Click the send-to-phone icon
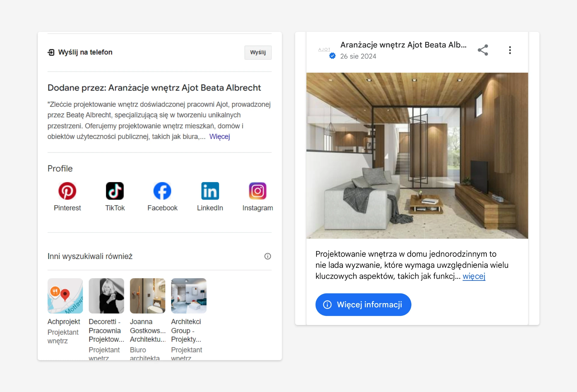Viewport: 577px width, 392px height. (x=51, y=52)
